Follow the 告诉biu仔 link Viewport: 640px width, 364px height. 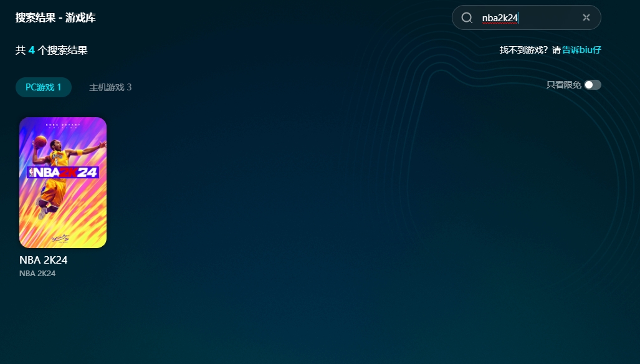(x=581, y=50)
